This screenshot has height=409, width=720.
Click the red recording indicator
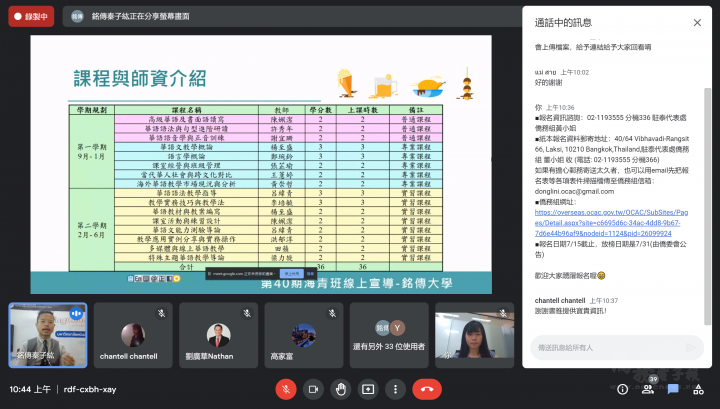point(31,17)
